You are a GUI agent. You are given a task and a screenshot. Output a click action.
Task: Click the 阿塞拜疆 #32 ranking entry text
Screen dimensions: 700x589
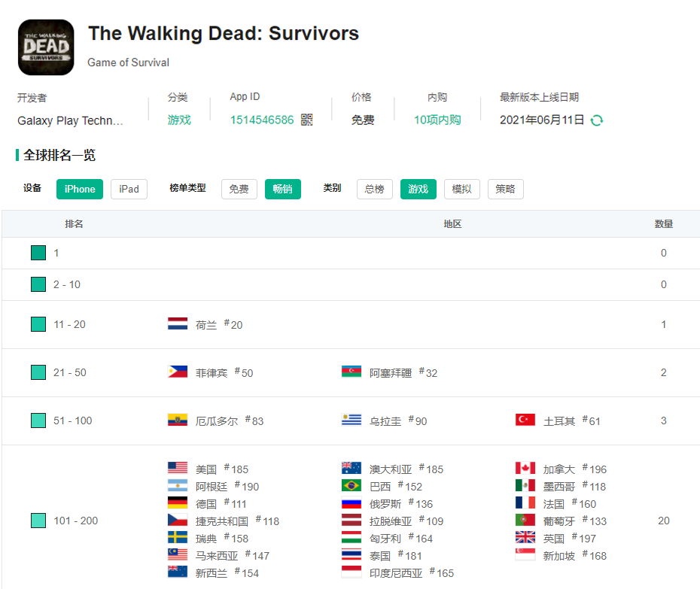coord(403,373)
